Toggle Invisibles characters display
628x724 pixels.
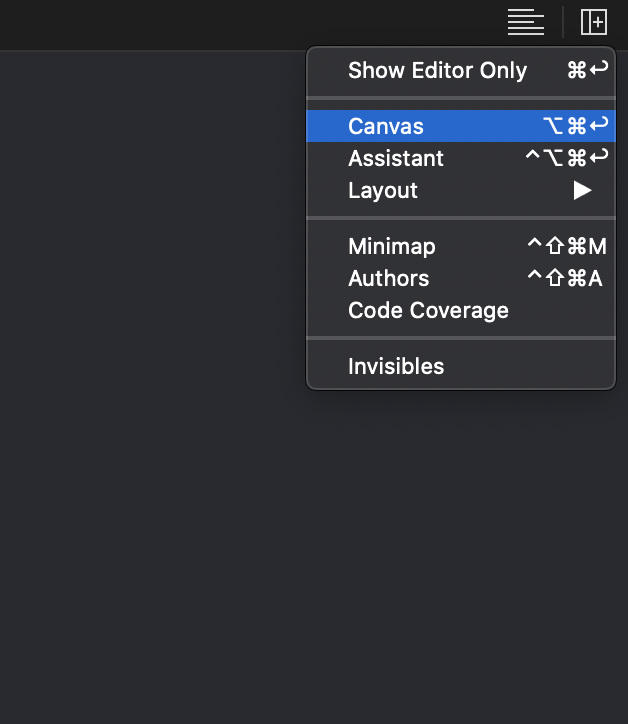[x=396, y=366]
